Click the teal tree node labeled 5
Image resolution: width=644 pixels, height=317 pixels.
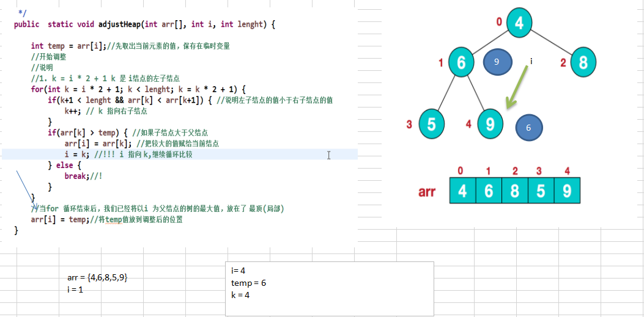[x=432, y=124]
